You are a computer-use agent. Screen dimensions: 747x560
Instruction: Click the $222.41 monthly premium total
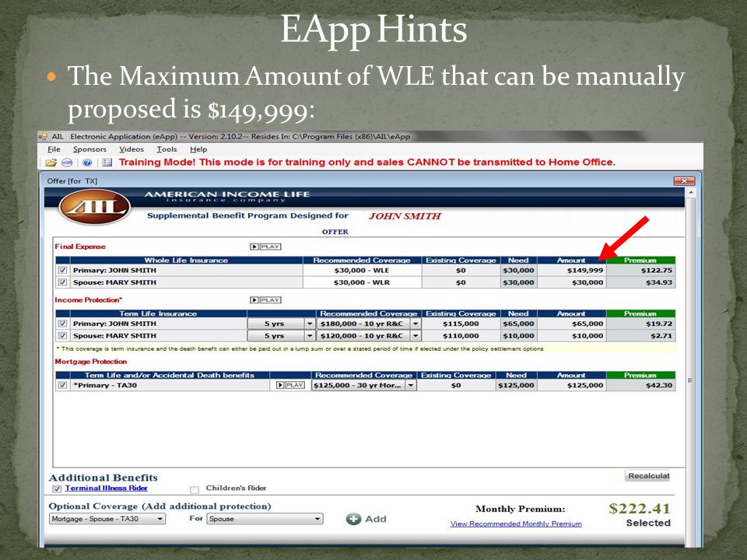(x=640, y=508)
